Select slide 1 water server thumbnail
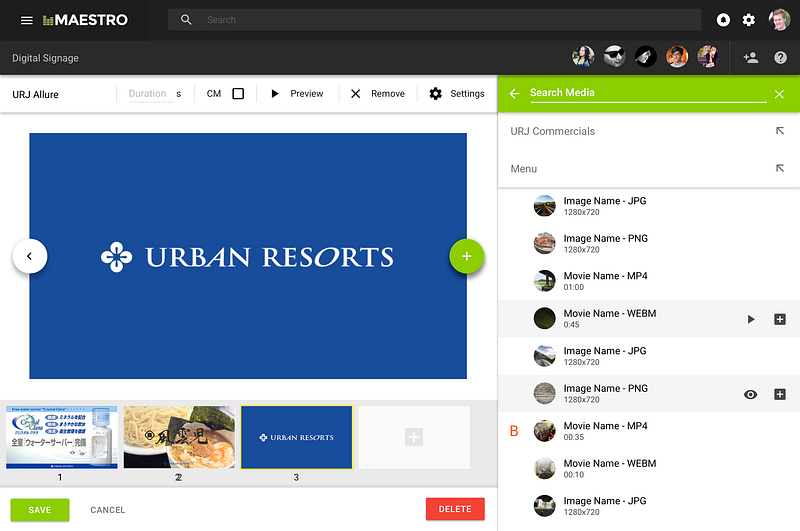 tap(62, 437)
